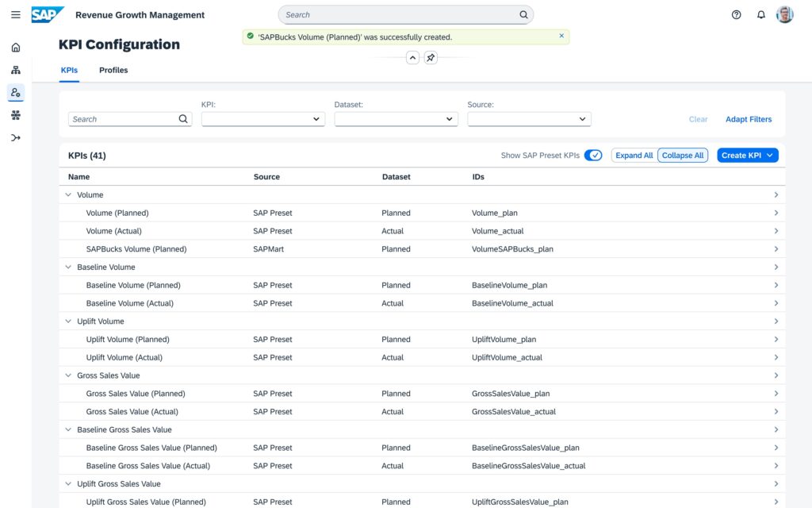Go to Home in the sidebar
This screenshot has width=812, height=508.
[x=16, y=48]
